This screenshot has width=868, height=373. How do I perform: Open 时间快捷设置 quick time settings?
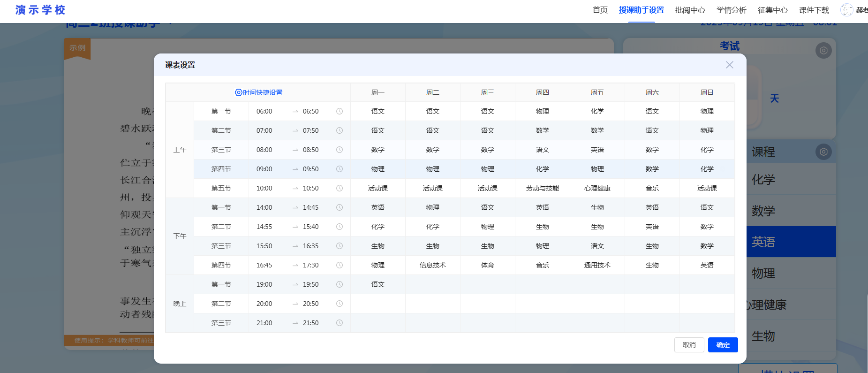(259, 92)
